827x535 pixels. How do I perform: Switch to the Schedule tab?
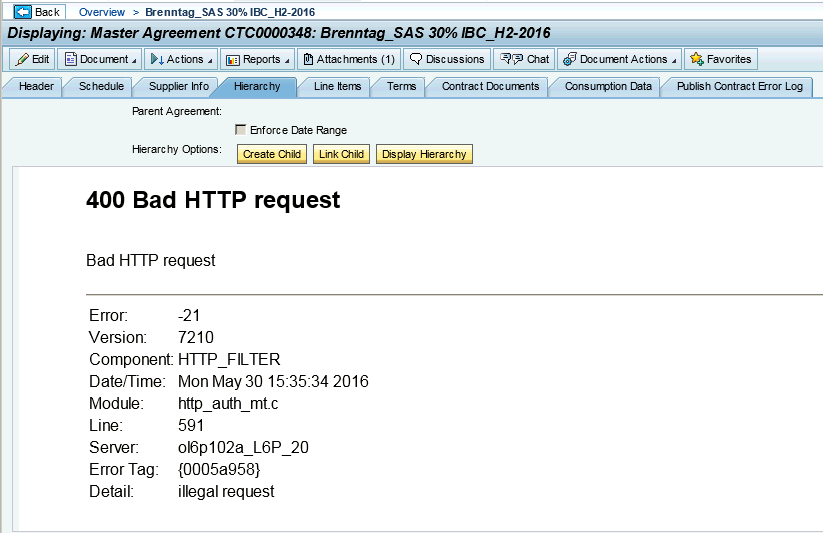[101, 87]
